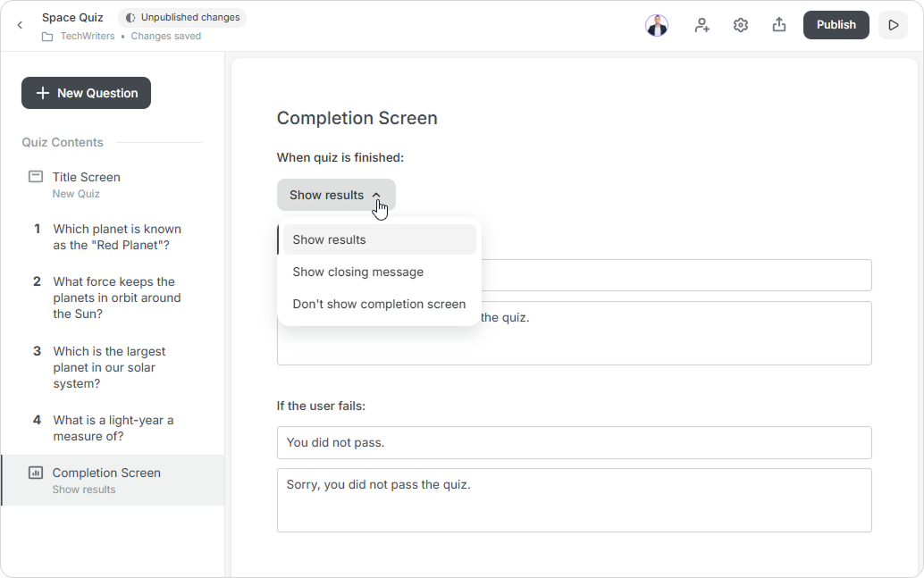924x578 pixels.
Task: Click the fail message text area
Action: coord(574,500)
